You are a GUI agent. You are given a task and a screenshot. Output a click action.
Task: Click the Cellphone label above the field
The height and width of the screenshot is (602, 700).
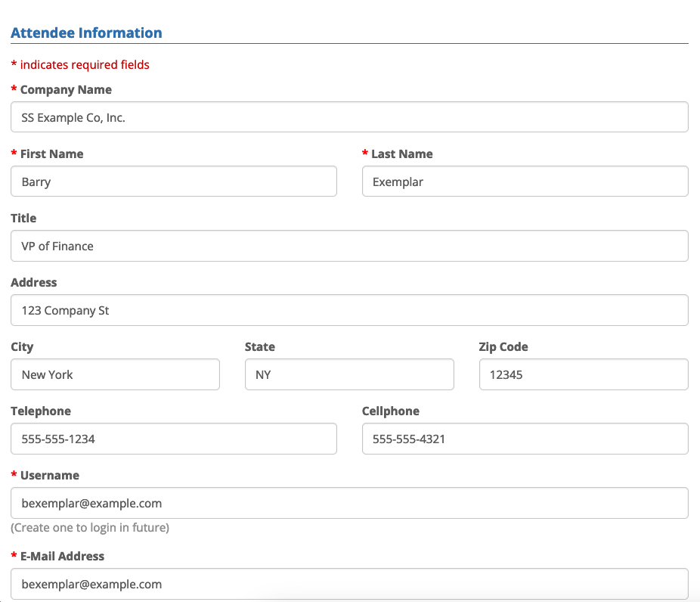390,411
